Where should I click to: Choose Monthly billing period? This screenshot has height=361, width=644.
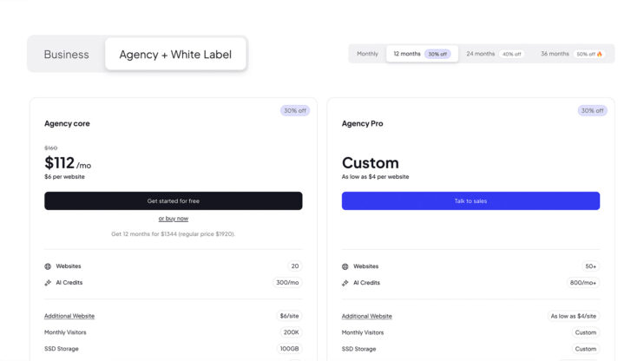[367, 54]
